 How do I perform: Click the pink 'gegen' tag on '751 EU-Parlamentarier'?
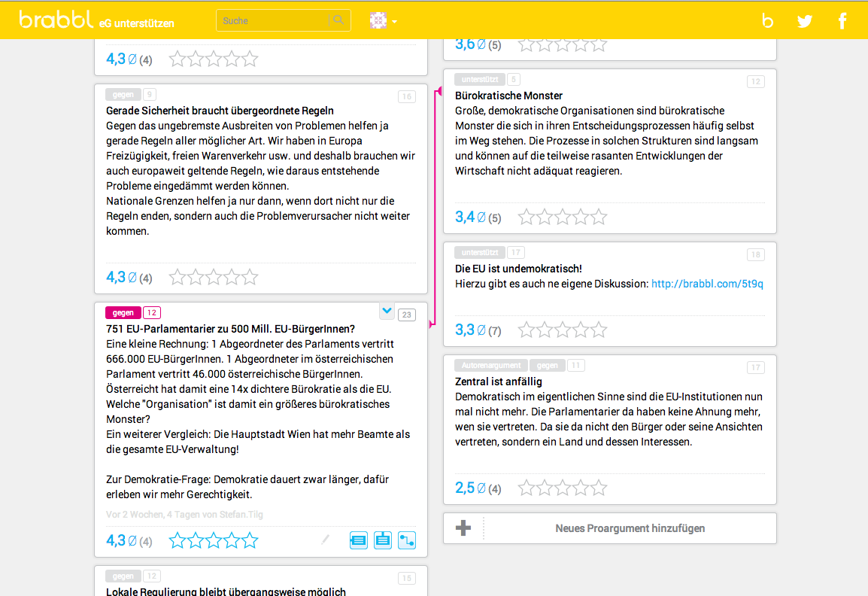(123, 313)
